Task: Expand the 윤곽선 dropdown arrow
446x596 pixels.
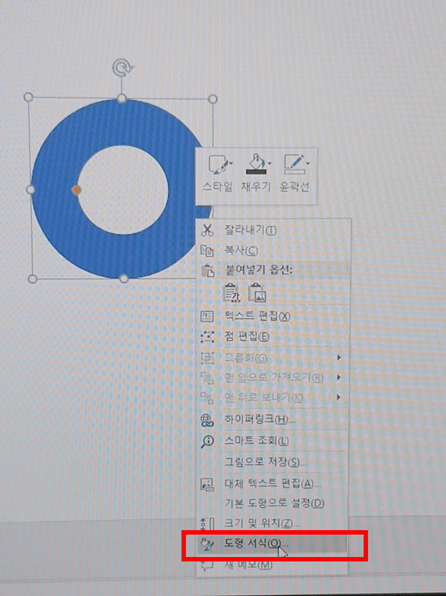Action: 308,163
